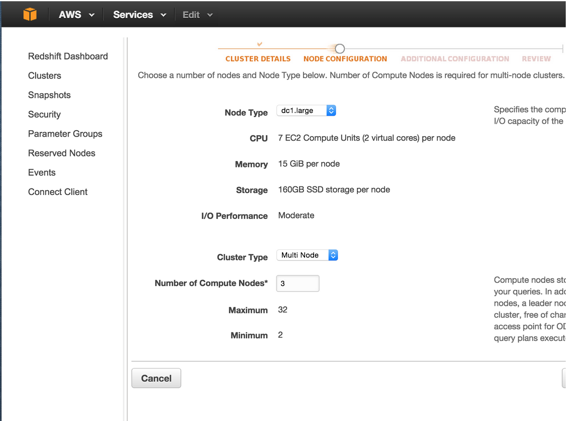Select the Node Configuration step label

coord(345,59)
